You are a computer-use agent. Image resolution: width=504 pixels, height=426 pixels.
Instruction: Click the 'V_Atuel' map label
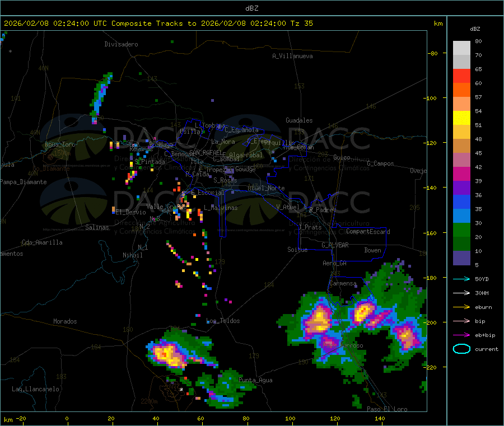coord(288,207)
